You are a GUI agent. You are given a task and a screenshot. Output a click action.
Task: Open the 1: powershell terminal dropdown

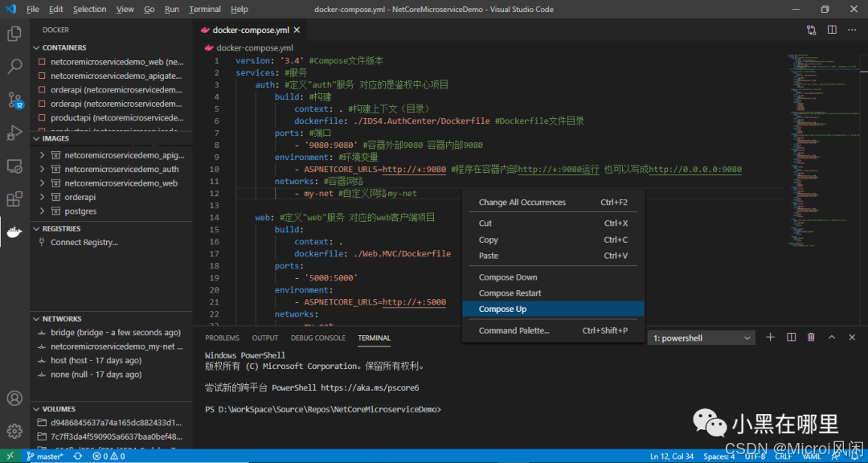[702, 338]
